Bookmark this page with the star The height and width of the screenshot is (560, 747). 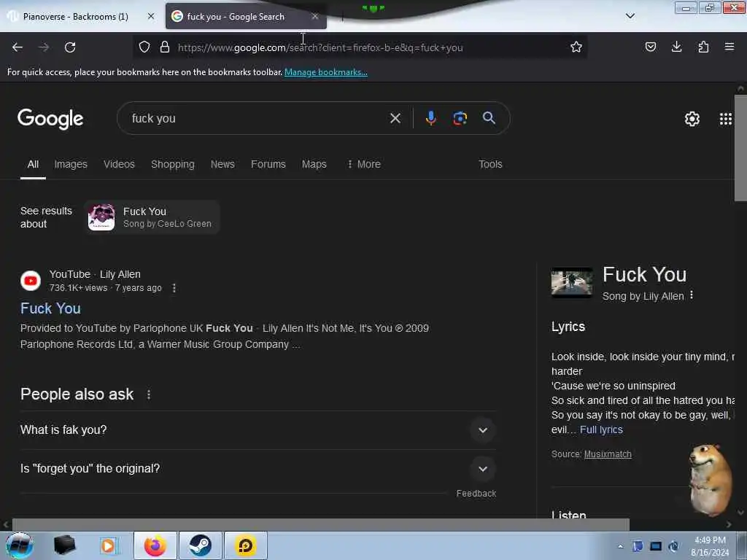click(x=576, y=47)
